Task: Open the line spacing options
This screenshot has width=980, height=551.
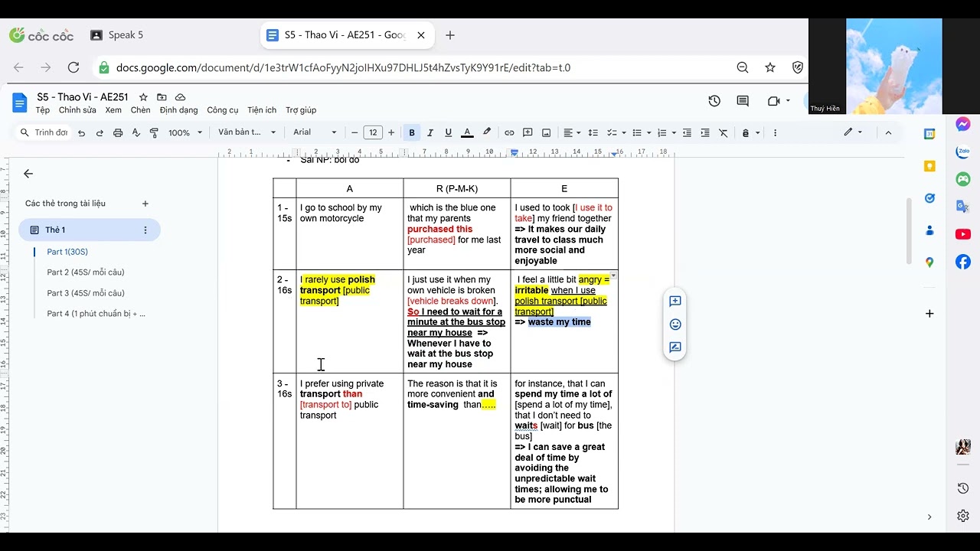Action: (x=593, y=132)
